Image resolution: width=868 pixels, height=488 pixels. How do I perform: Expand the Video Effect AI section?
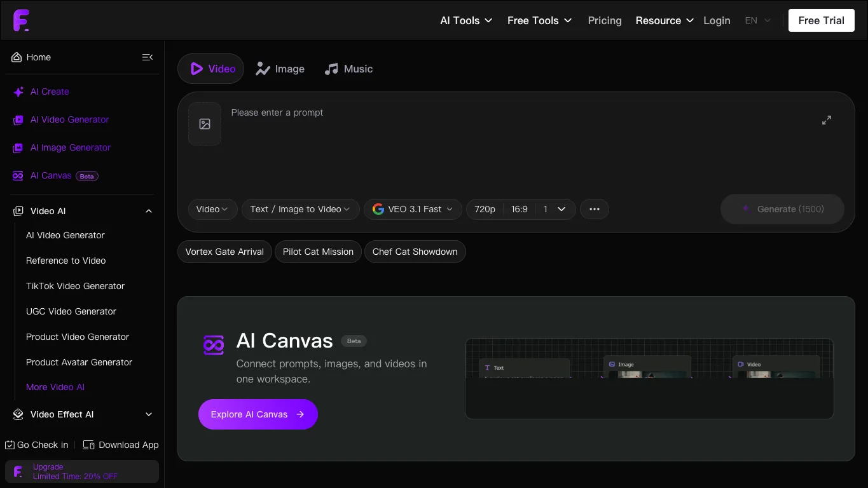(149, 414)
